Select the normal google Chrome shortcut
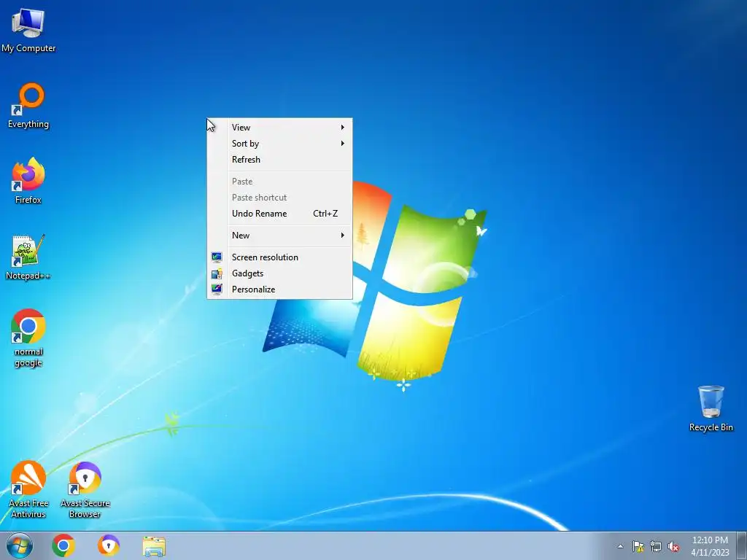747x560 pixels. point(28,338)
